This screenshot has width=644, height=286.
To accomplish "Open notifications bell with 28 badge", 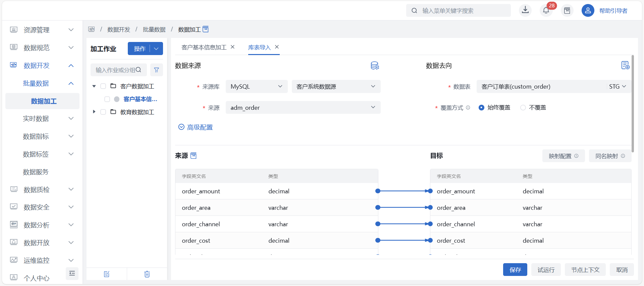I will (x=546, y=10).
